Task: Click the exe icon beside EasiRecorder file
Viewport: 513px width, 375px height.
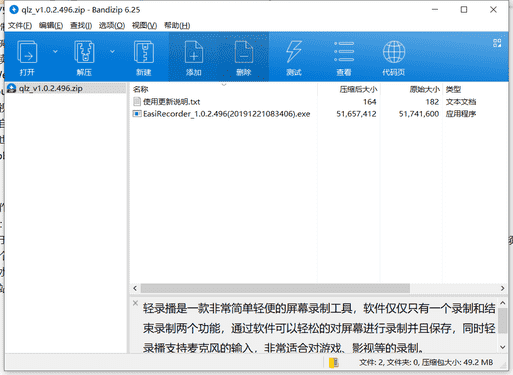Action: click(137, 114)
